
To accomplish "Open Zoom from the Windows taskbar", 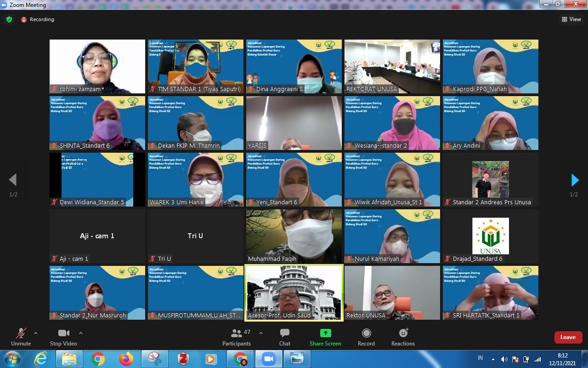I will tap(268, 359).
